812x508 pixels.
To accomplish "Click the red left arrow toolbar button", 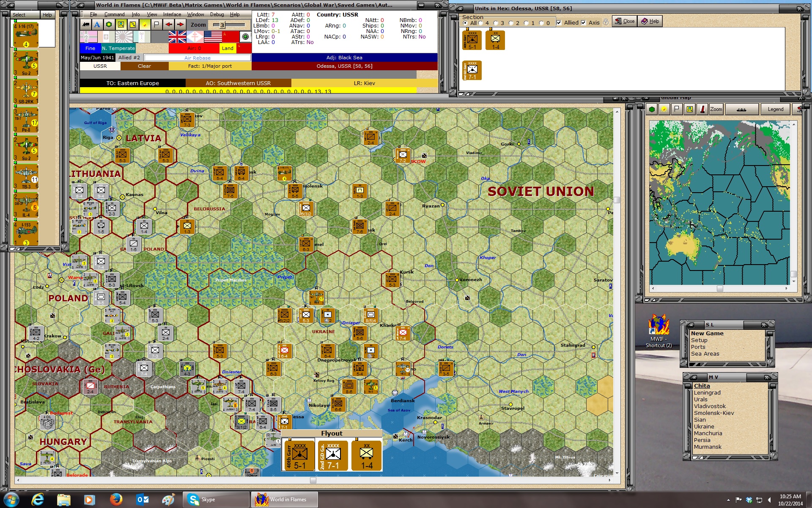I will coord(168,25).
